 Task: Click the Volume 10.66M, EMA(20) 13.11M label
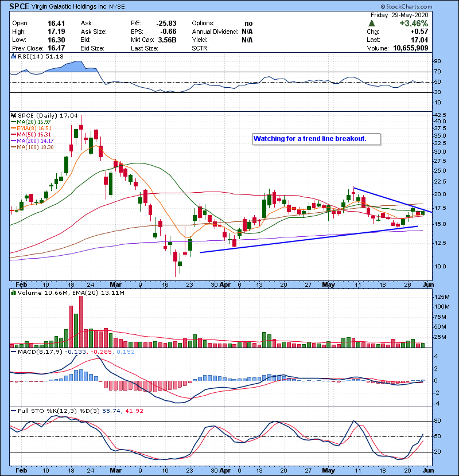click(x=71, y=292)
